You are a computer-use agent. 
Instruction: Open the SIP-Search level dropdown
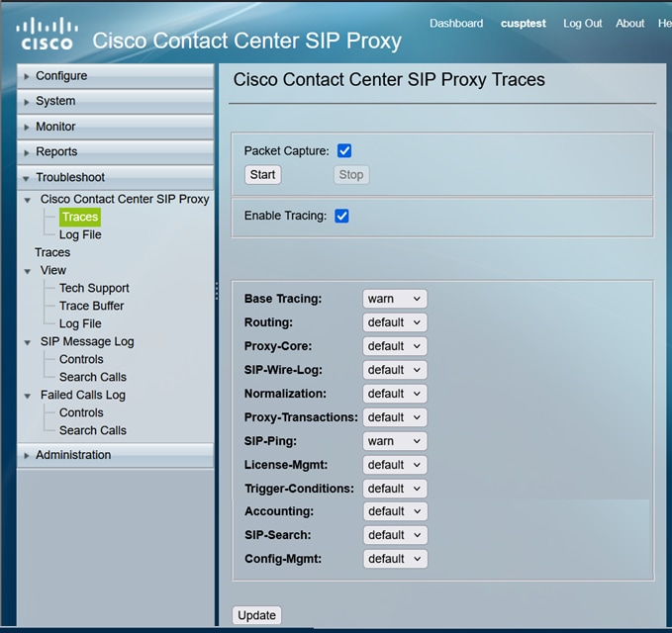[x=395, y=535]
